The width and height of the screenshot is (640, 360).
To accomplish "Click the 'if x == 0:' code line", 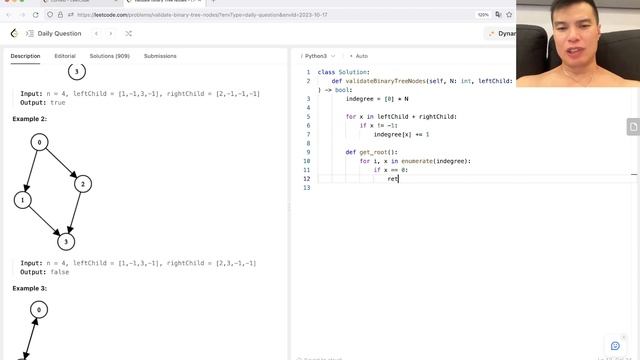I will [x=390, y=170].
